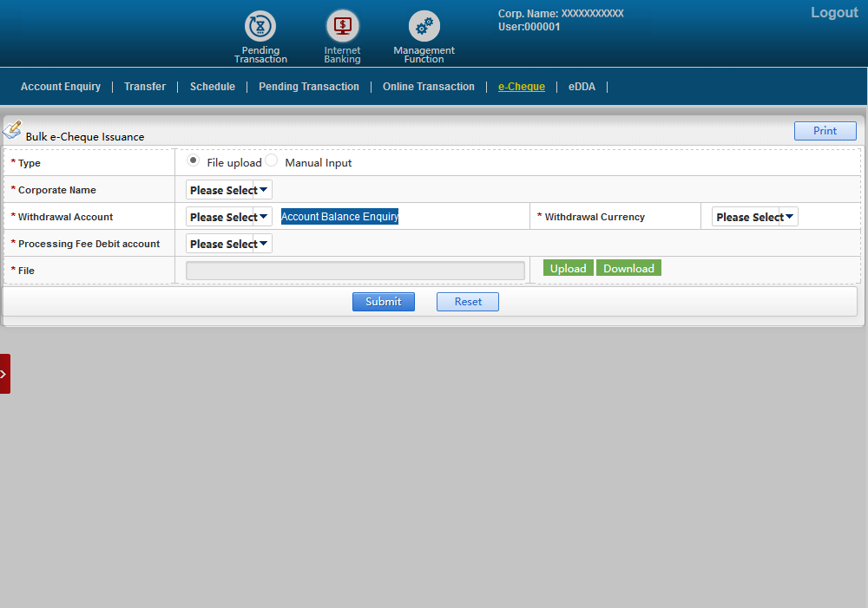Expand the red side panel arrow
Viewport: 868px width, 608px height.
point(4,374)
